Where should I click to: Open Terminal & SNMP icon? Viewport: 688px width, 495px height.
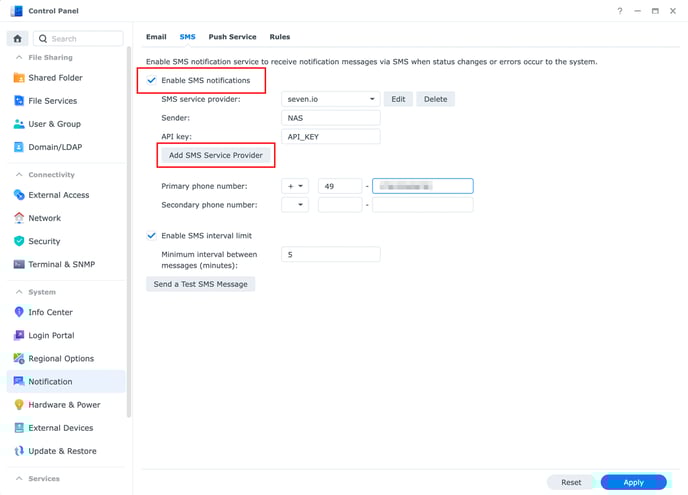click(19, 264)
